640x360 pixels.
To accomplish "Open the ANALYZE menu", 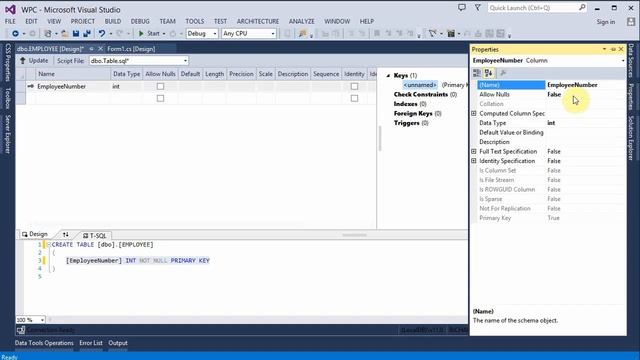I will pyautogui.click(x=302, y=21).
